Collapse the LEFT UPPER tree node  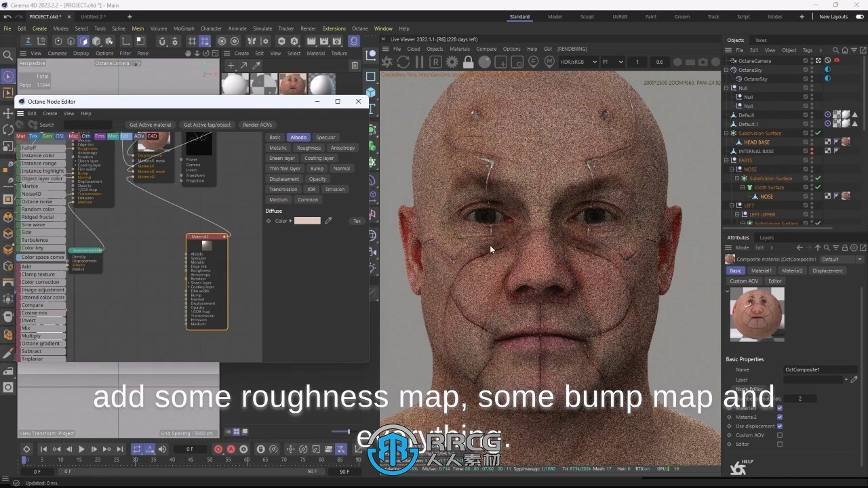tap(736, 214)
